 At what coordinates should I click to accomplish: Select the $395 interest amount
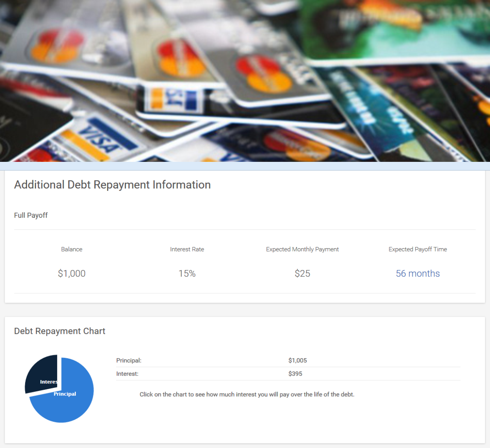coord(295,374)
